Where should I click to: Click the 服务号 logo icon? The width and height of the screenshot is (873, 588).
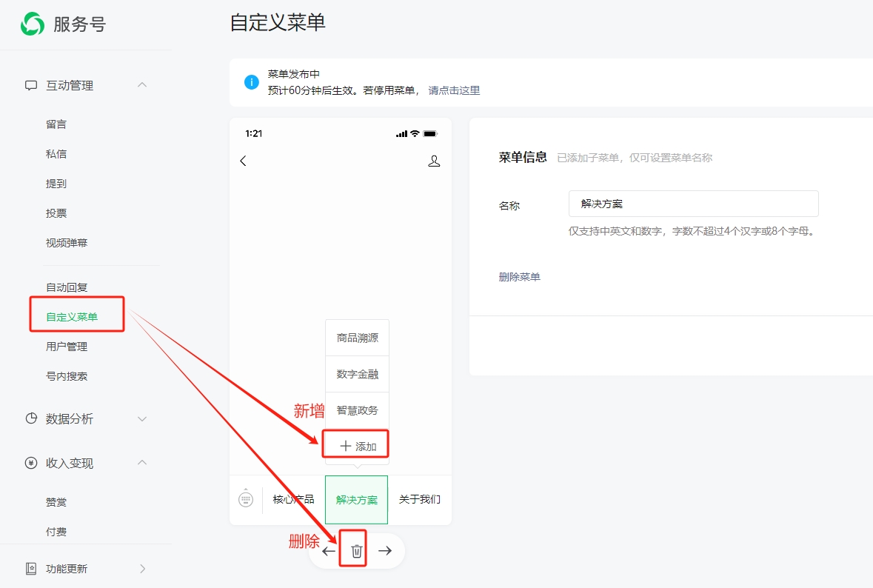click(33, 24)
